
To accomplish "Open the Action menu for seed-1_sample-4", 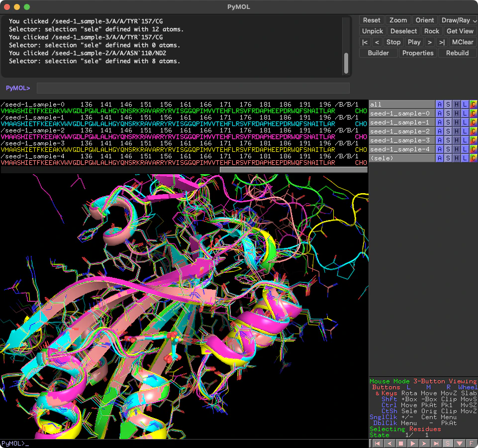I will (x=440, y=149).
